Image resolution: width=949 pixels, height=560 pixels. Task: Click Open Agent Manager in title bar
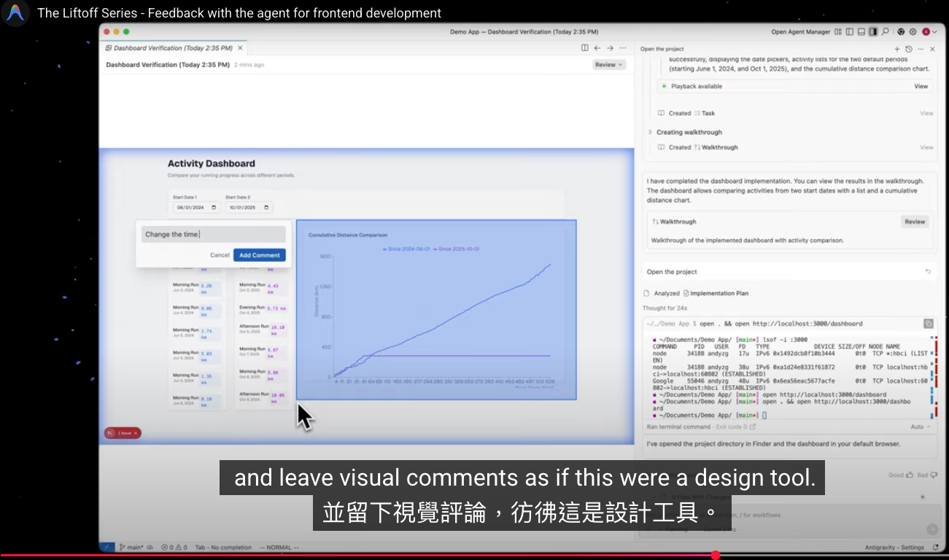pos(800,32)
